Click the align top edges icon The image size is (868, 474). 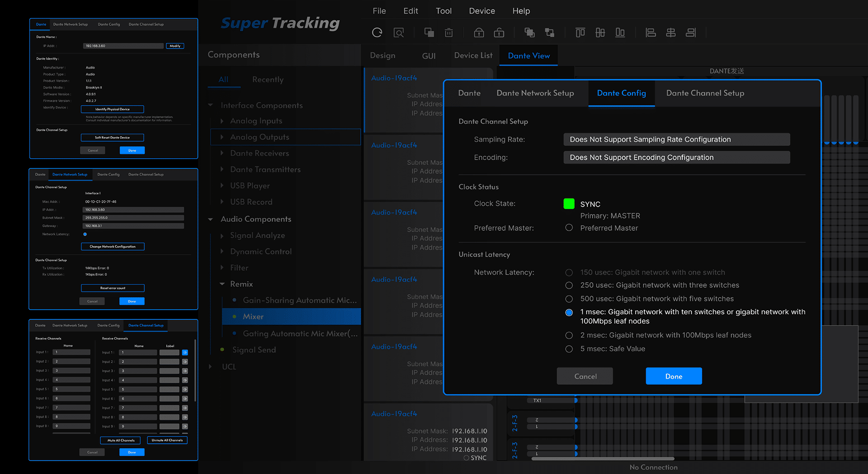(x=580, y=33)
